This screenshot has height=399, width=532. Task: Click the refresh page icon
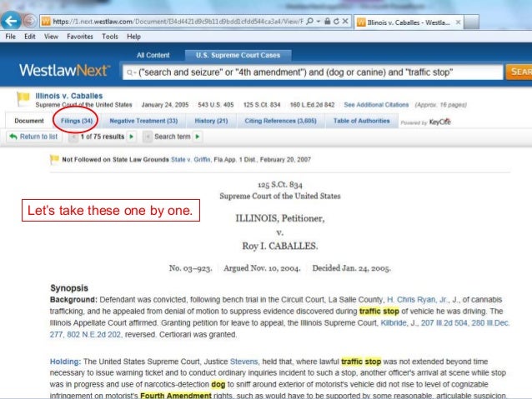click(x=336, y=22)
